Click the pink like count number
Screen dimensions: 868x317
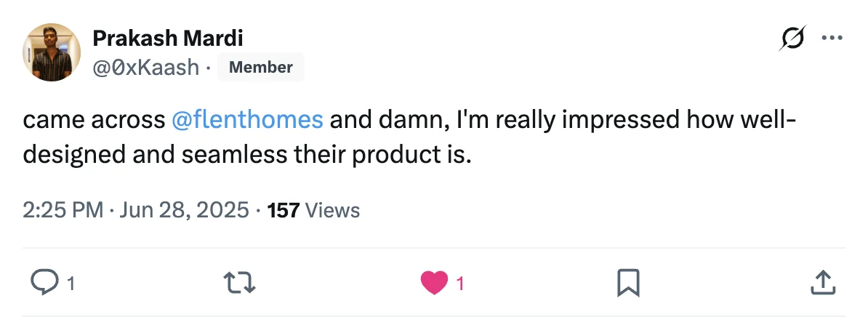459,284
